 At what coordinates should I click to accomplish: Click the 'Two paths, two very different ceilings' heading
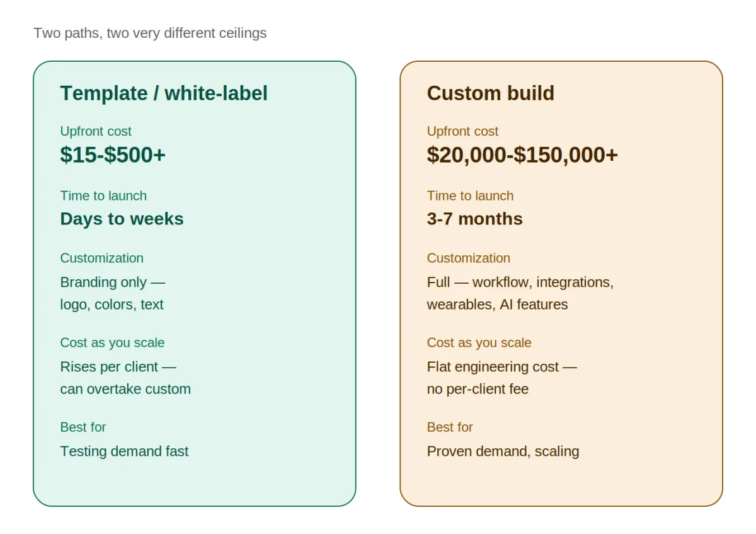150,33
